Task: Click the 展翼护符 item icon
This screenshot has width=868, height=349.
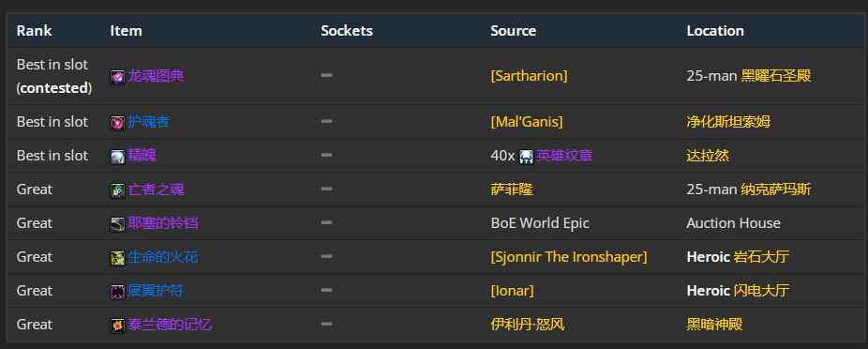Action: point(117,292)
